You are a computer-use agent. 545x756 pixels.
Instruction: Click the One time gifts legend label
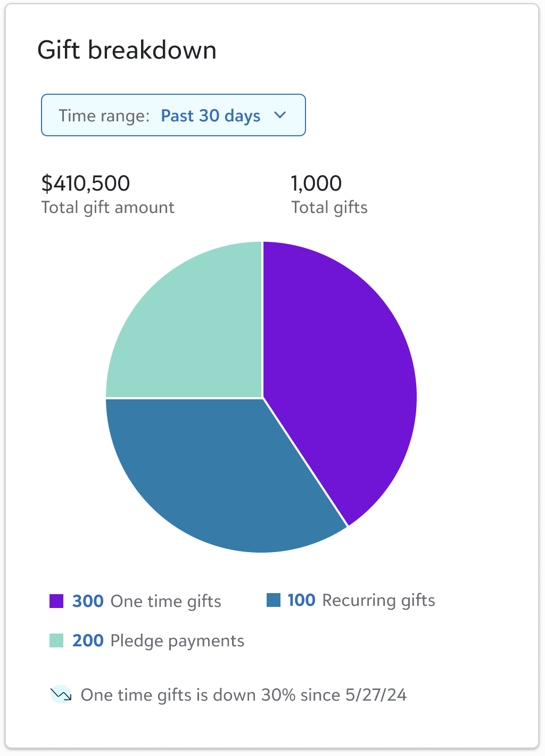coord(166,601)
